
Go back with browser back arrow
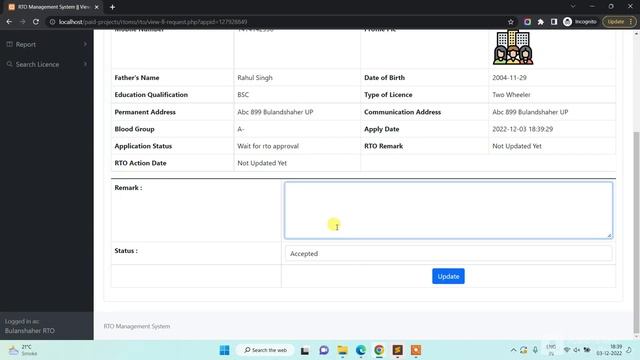click(x=9, y=22)
